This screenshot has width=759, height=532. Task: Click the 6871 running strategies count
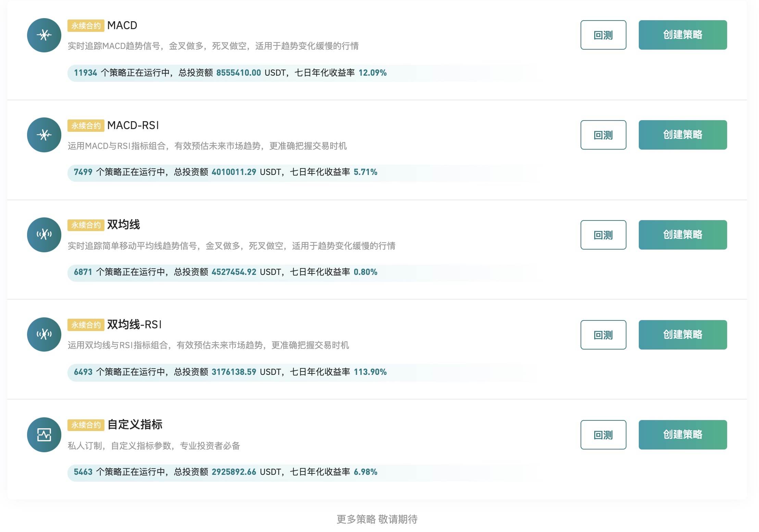pyautogui.click(x=83, y=272)
